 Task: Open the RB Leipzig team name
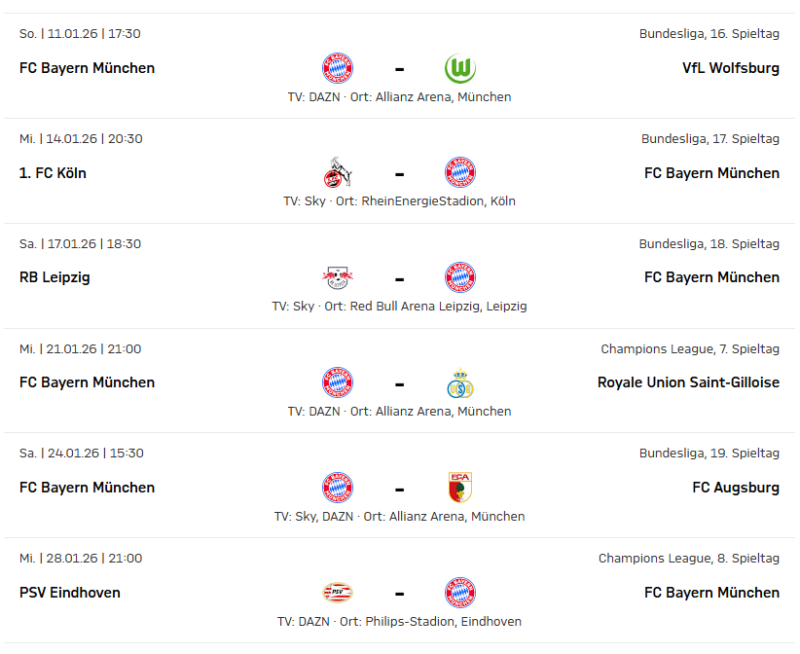(x=55, y=278)
